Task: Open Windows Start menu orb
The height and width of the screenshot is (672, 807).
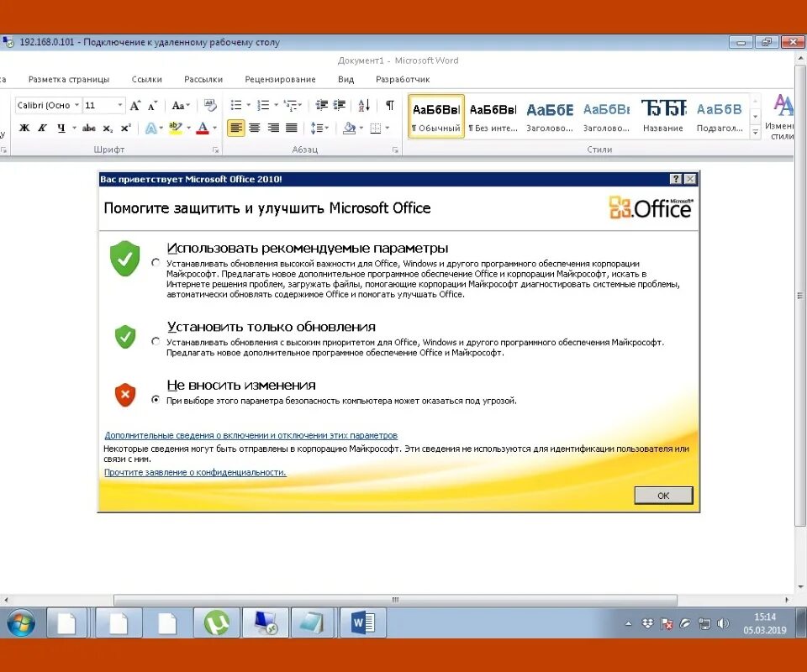Action: coord(21,622)
